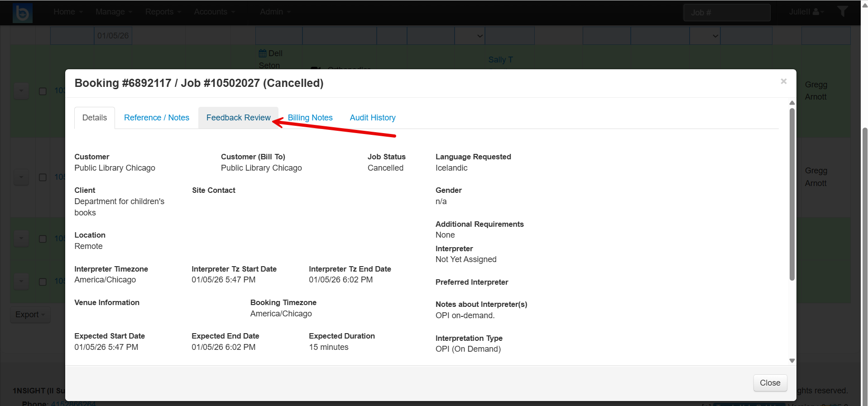Click the calendar icon beside Dell Seton
Image resolution: width=868 pixels, height=406 pixels.
[x=263, y=53]
